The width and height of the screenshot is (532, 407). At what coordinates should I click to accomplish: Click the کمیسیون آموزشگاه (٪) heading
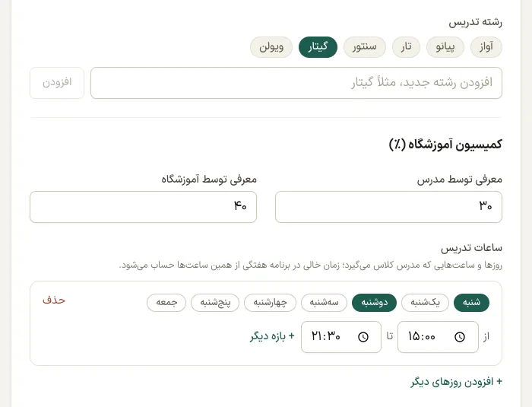click(445, 145)
